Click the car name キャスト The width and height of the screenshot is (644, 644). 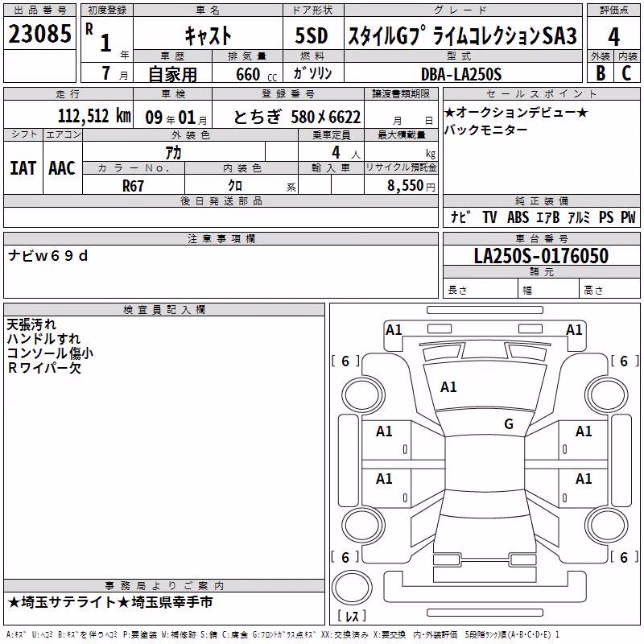point(208,35)
